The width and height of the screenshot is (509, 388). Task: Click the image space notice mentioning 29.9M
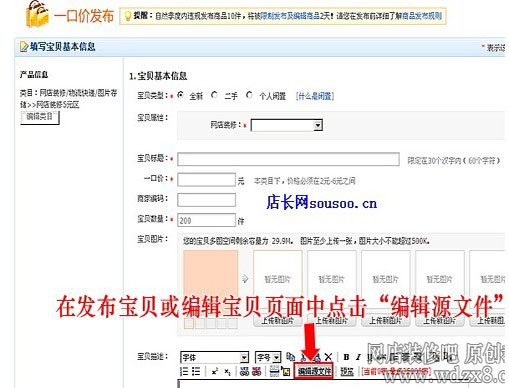tap(306, 241)
